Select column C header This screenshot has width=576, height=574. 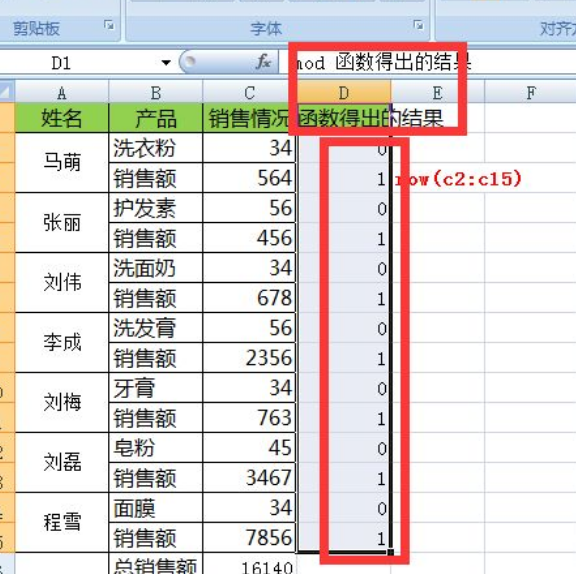(x=249, y=92)
